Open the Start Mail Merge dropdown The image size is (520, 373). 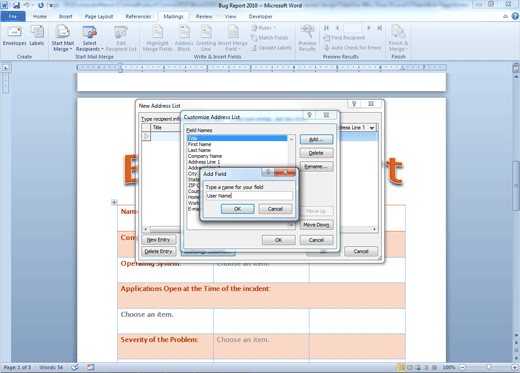click(62, 38)
